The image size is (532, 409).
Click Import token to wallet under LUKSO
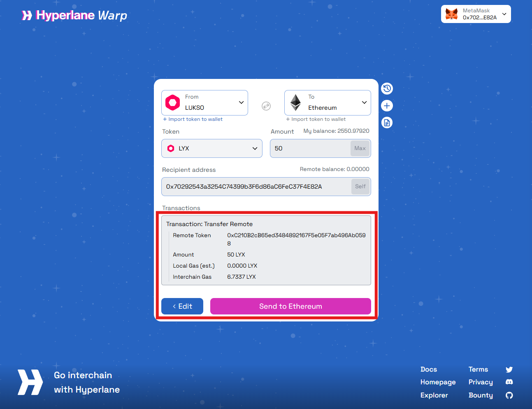tap(193, 119)
